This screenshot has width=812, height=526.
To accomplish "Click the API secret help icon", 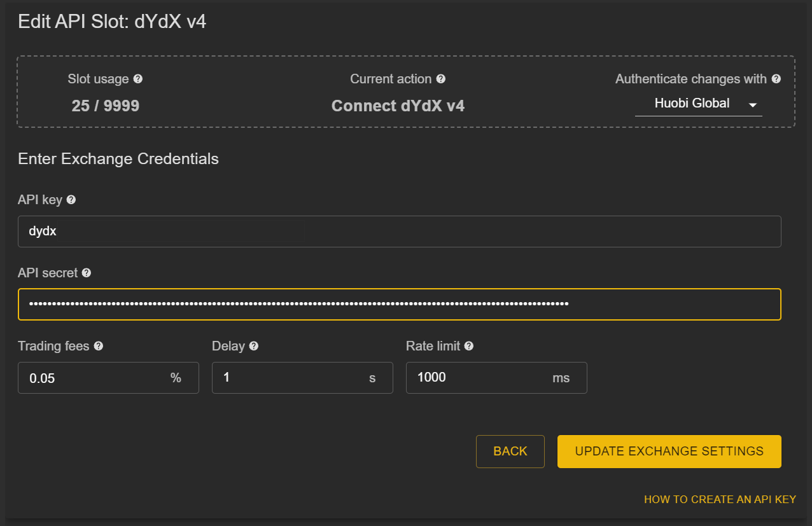I will pyautogui.click(x=87, y=273).
